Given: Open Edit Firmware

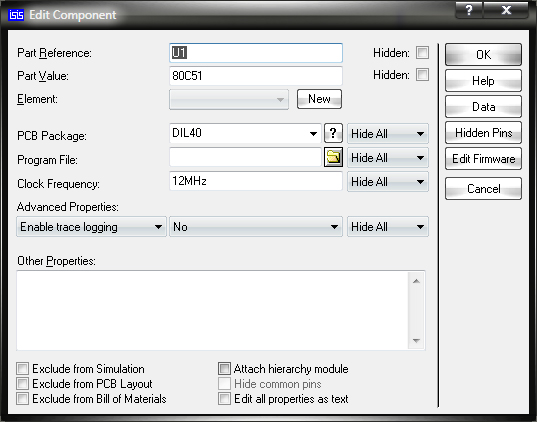Looking at the screenshot, I should (483, 159).
